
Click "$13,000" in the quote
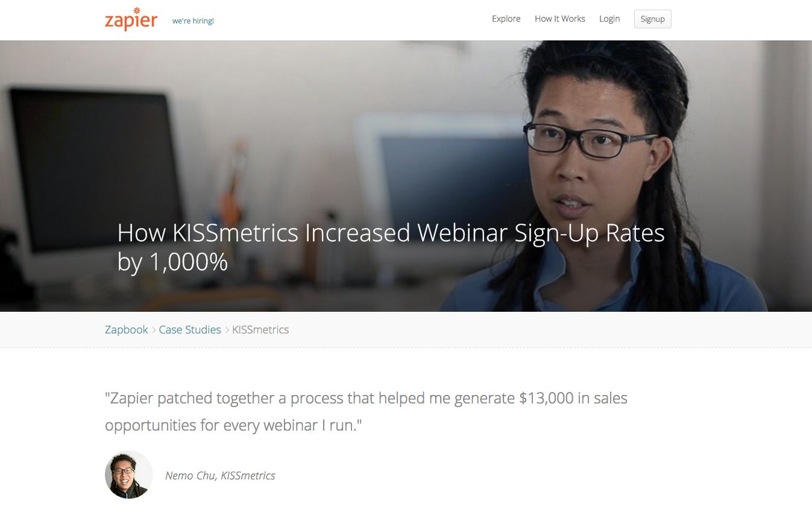click(x=546, y=398)
